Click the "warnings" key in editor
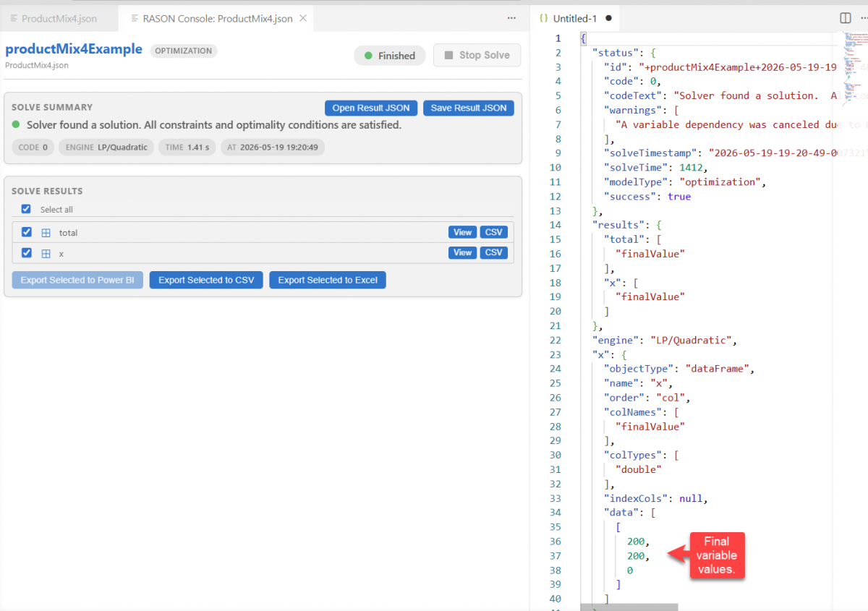The width and height of the screenshot is (868, 611). point(633,110)
